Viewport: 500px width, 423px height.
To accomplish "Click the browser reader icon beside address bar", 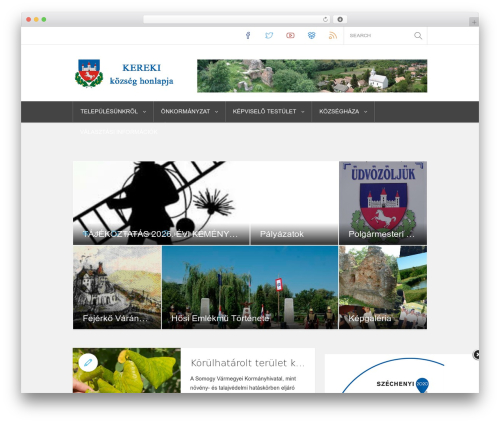I will click(340, 20).
